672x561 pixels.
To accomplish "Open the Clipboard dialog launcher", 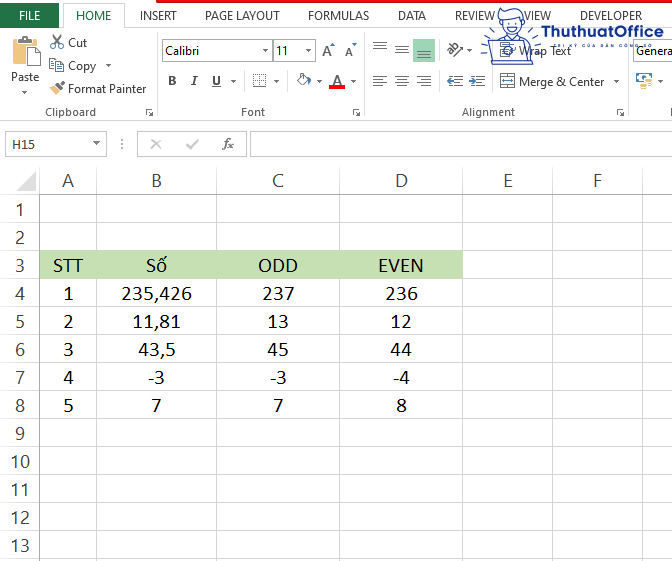I will click(149, 112).
